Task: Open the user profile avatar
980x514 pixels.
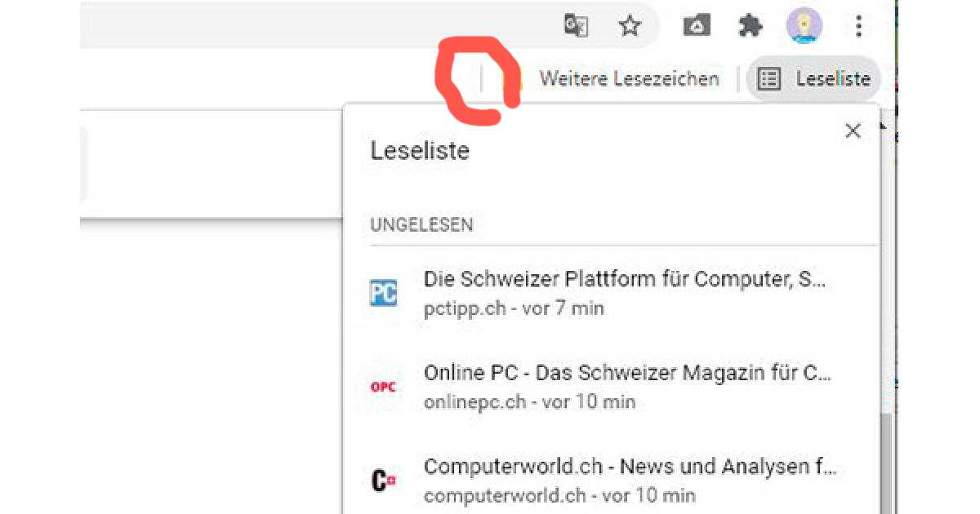Action: pyautogui.click(x=804, y=26)
